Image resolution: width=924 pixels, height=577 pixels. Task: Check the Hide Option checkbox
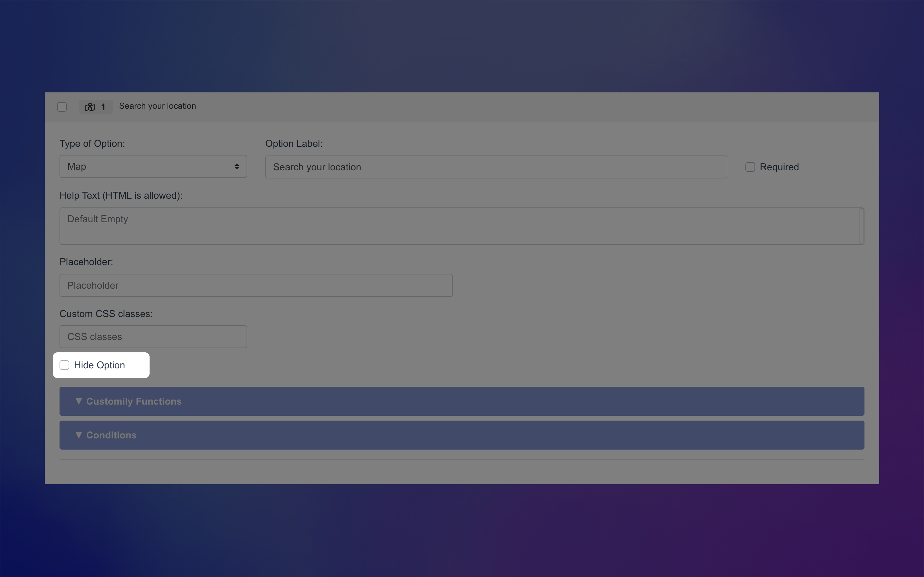65,365
